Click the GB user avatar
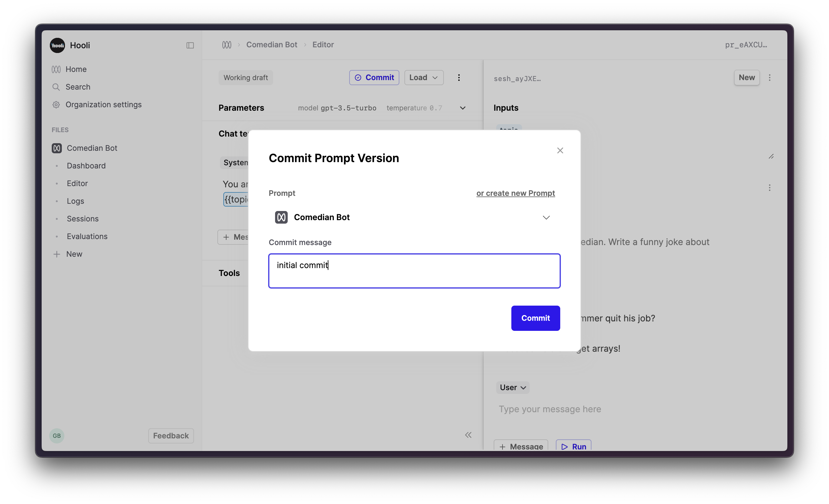This screenshot has width=829, height=504. [x=56, y=435]
